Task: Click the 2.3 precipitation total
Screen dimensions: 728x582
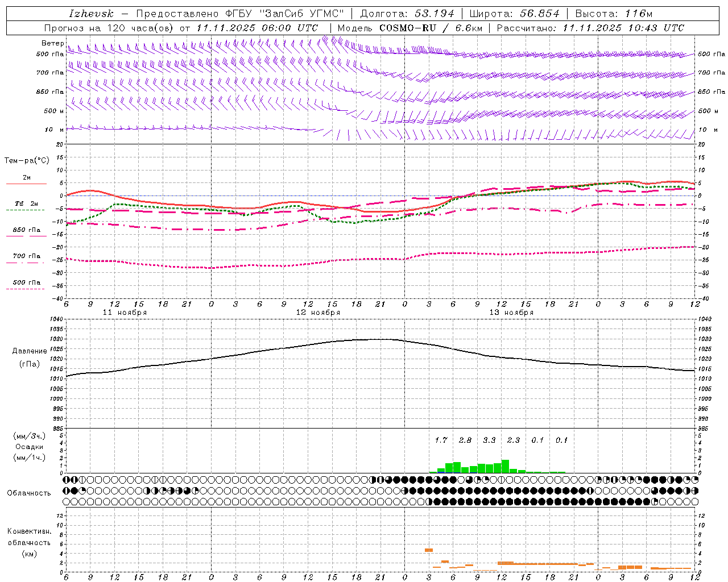Action: click(x=513, y=440)
